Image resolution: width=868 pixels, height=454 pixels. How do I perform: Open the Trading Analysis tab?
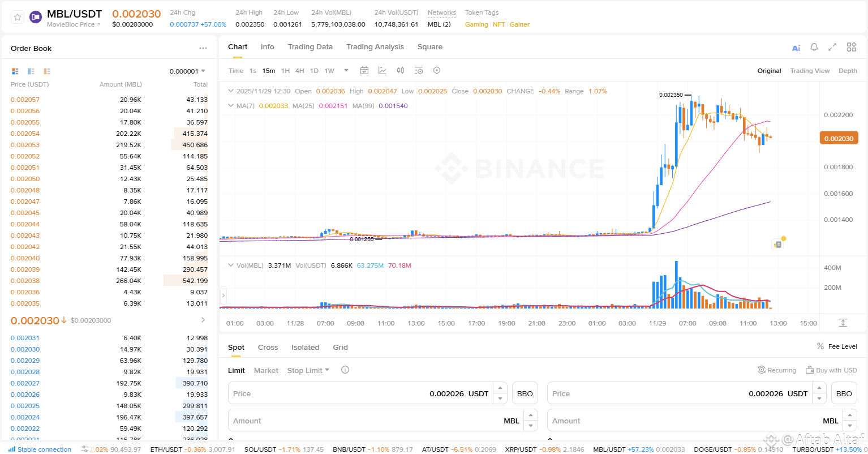375,47
